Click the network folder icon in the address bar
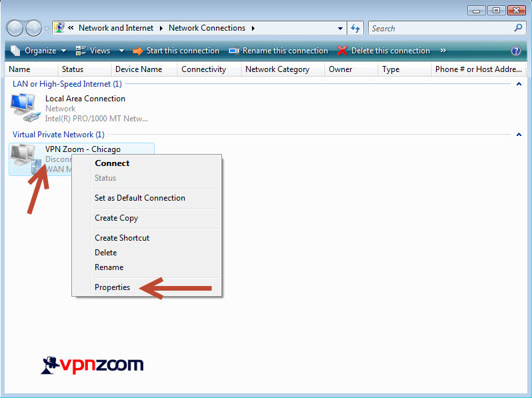Image resolution: width=532 pixels, height=398 pixels. pos(59,28)
